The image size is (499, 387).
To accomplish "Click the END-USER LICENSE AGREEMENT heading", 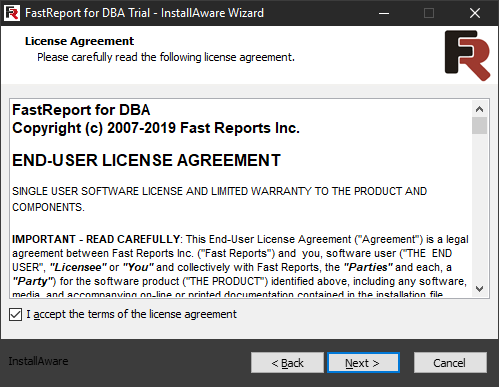I will point(147,161).
